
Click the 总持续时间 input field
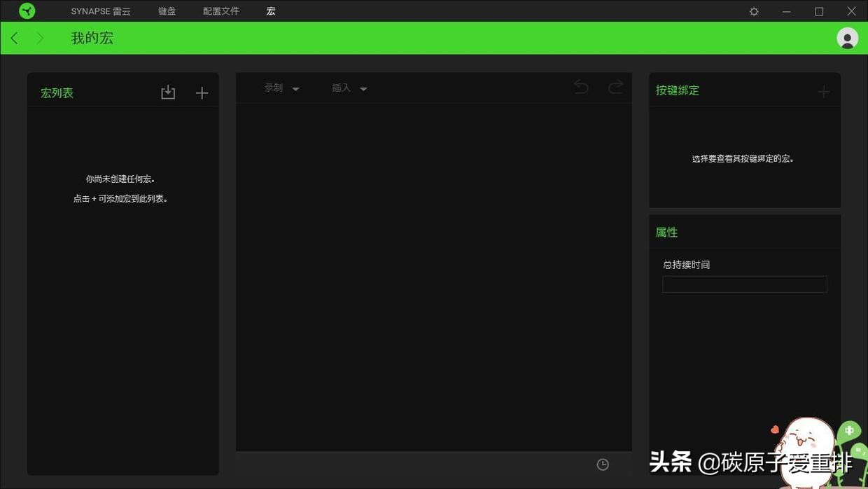[744, 284]
